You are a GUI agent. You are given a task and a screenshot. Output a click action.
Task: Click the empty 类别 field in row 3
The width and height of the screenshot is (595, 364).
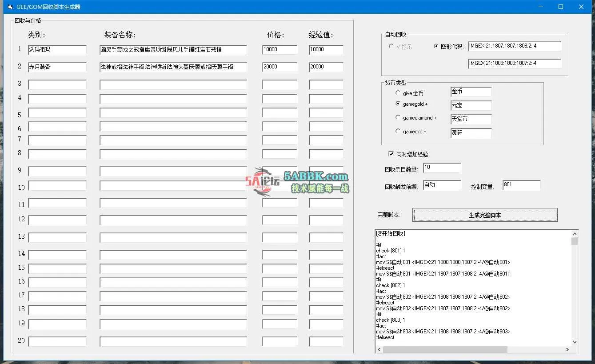click(57, 84)
